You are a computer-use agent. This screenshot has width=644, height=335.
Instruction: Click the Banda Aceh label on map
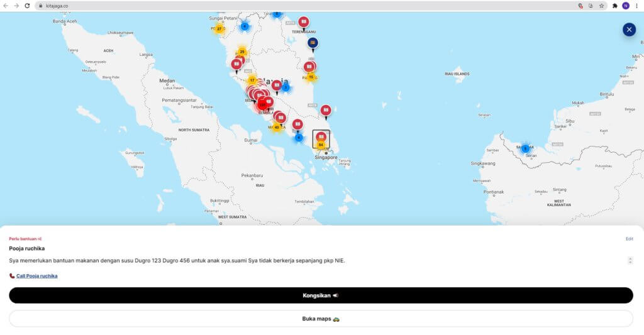click(x=65, y=21)
